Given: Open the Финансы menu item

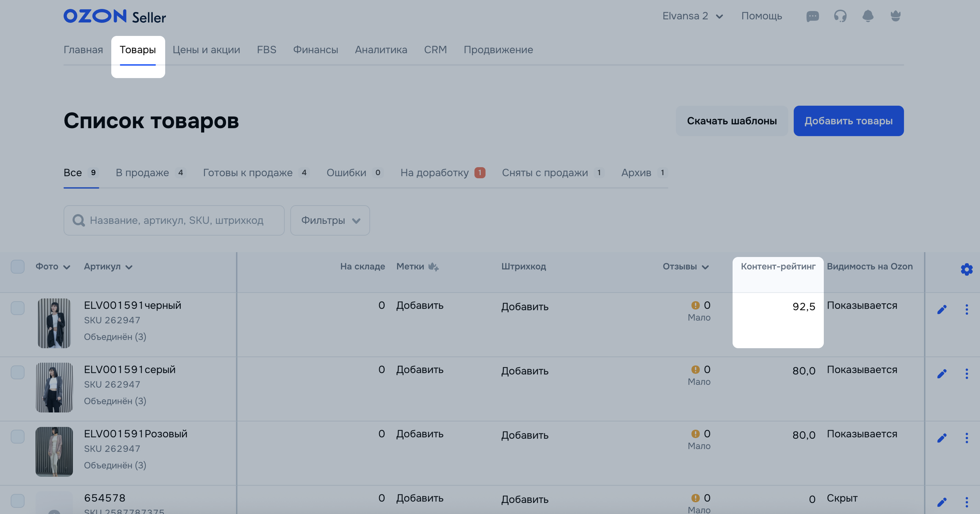Looking at the screenshot, I should tap(315, 50).
